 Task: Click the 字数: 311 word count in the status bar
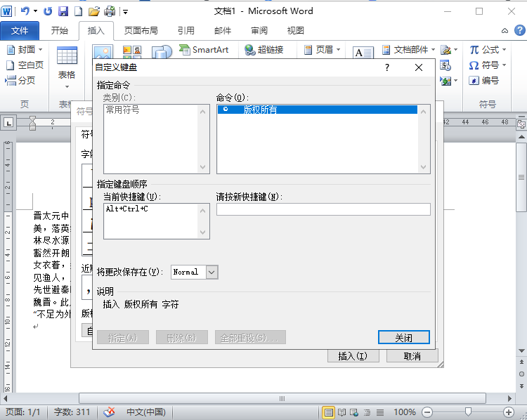click(72, 412)
